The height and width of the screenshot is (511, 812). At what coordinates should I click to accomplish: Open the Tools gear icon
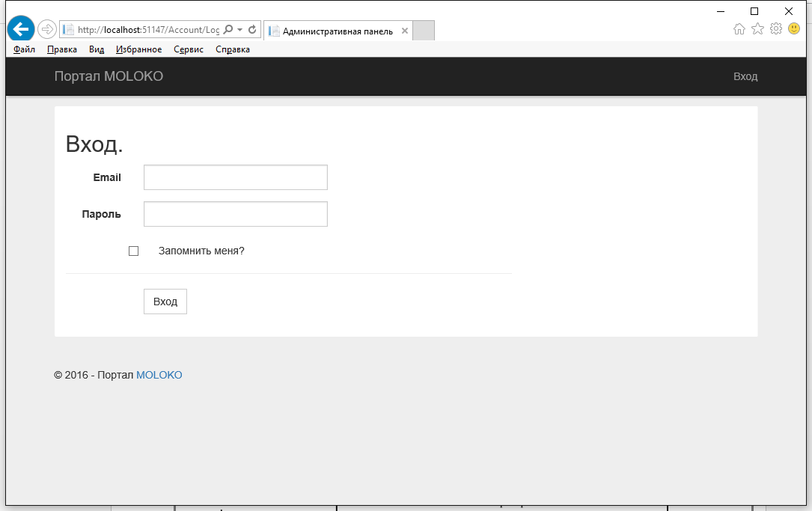pyautogui.click(x=776, y=29)
